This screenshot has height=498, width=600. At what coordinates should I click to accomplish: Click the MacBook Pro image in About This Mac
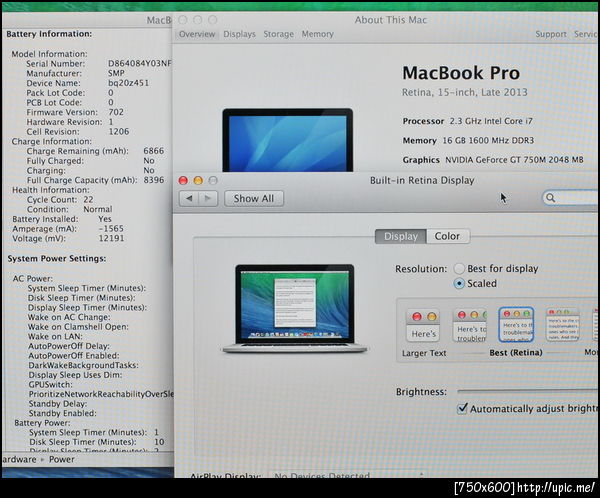coord(288,140)
